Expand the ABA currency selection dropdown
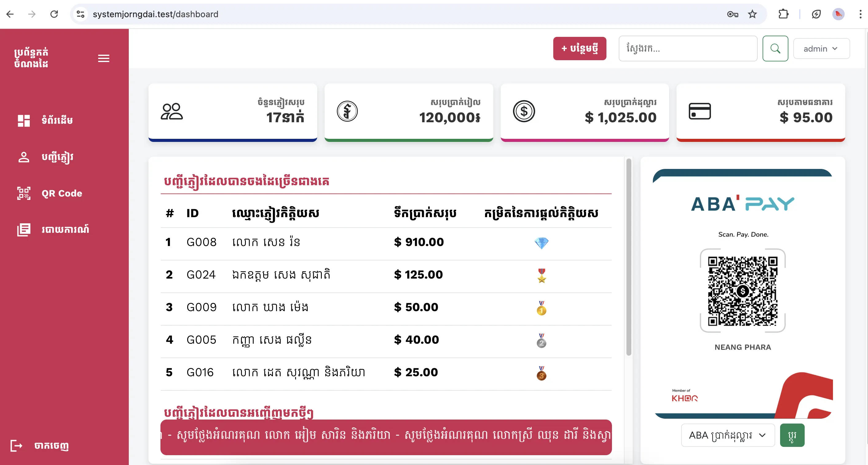Screen dimensions: 868x465 [x=728, y=435]
